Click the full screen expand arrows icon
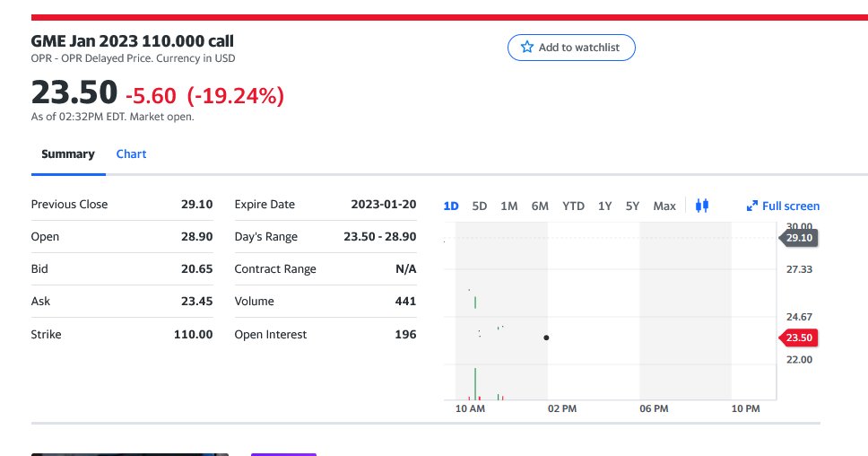Image resolution: width=868 pixels, height=456 pixels. coord(751,206)
